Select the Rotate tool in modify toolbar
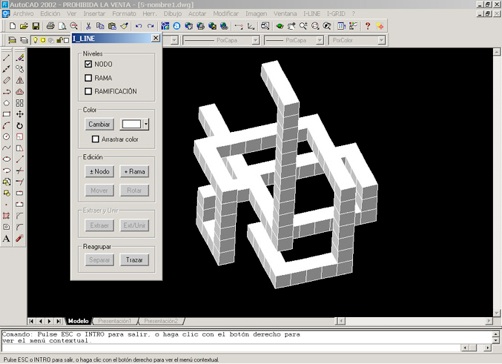 (x=20, y=125)
